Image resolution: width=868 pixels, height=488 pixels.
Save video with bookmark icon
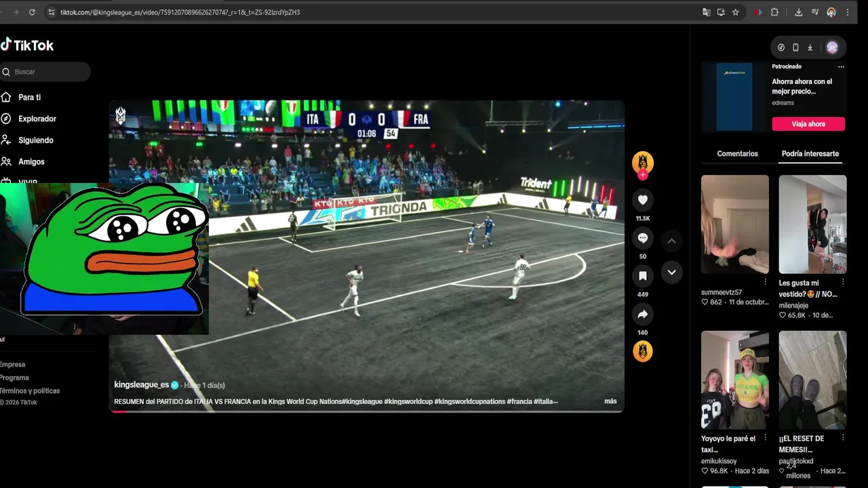[x=643, y=276]
